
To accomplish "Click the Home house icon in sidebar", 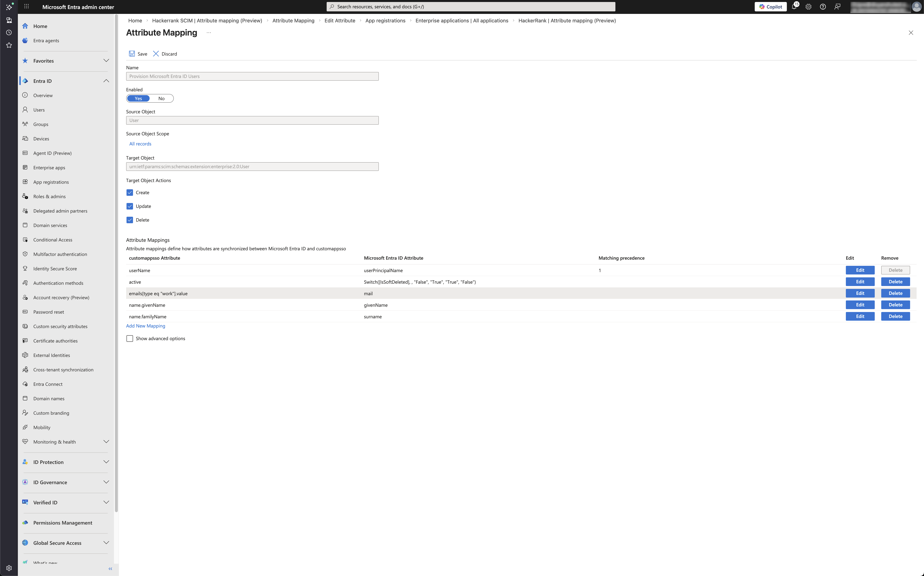I will [x=25, y=26].
